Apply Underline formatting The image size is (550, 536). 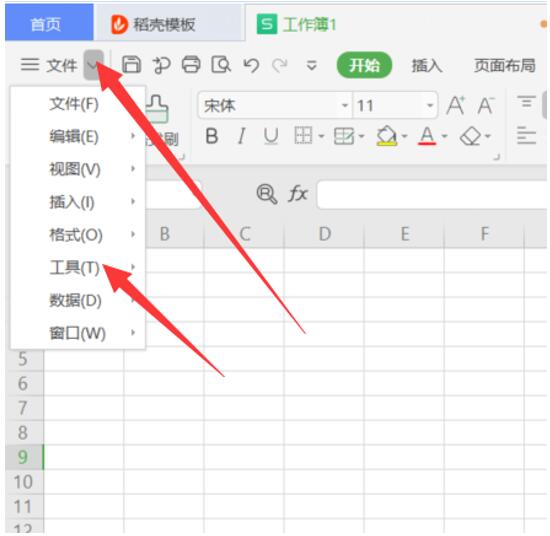(x=271, y=136)
